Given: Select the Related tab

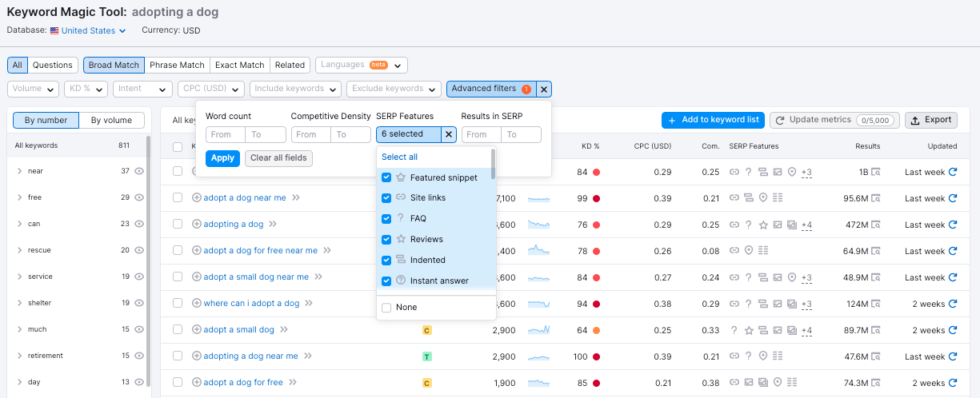Looking at the screenshot, I should click(x=290, y=65).
